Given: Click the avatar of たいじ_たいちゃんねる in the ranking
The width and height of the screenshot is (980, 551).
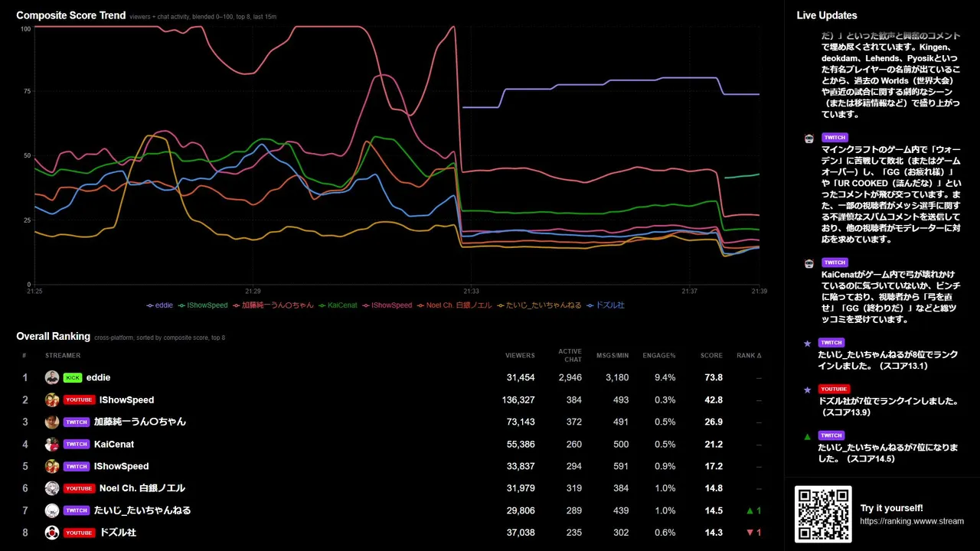Looking at the screenshot, I should (52, 510).
